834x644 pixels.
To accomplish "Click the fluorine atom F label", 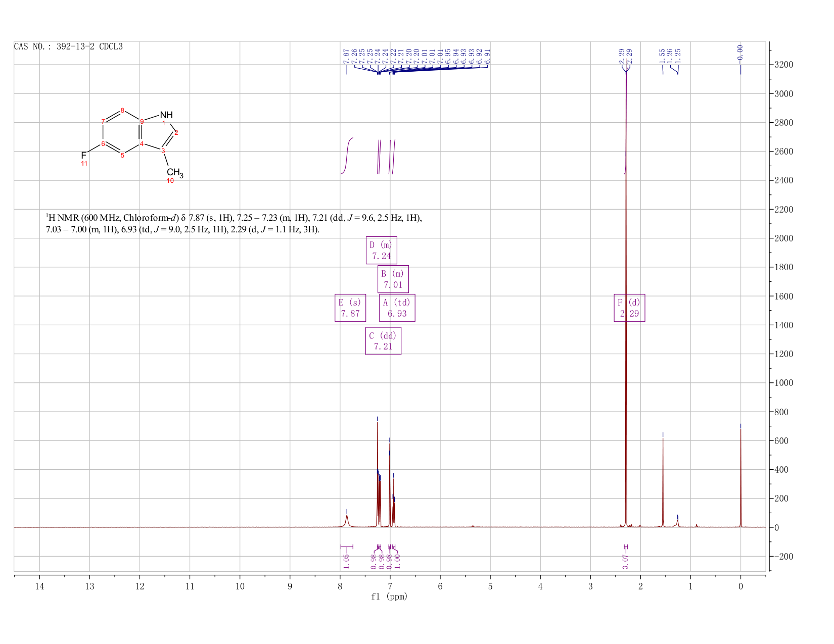I will click(84, 155).
